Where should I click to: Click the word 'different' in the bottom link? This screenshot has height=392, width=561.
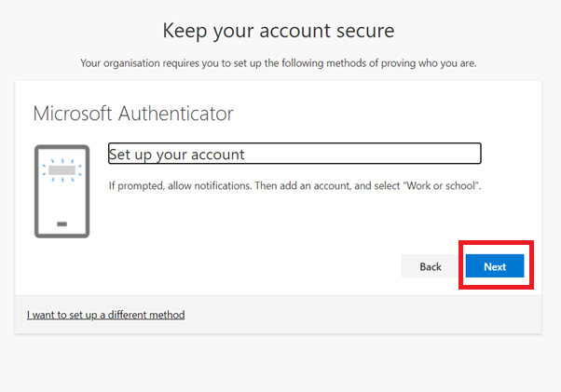tap(127, 315)
